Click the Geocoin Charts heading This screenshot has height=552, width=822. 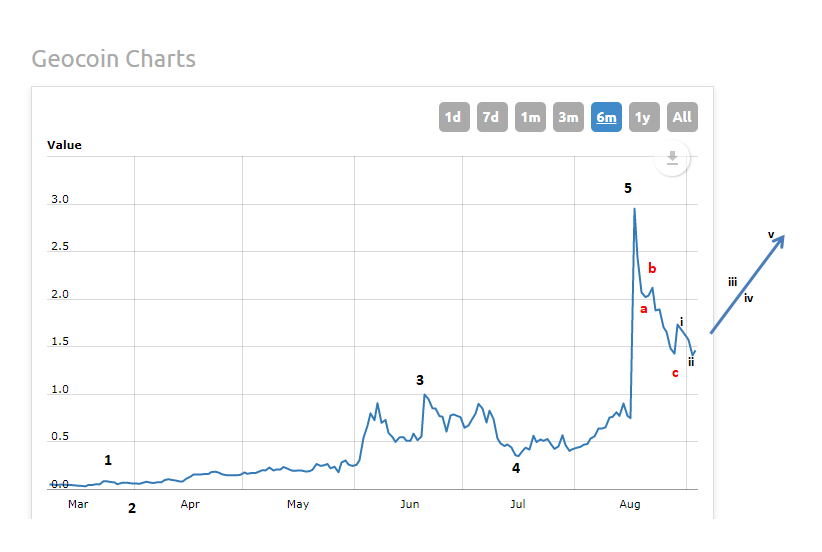coord(113,59)
